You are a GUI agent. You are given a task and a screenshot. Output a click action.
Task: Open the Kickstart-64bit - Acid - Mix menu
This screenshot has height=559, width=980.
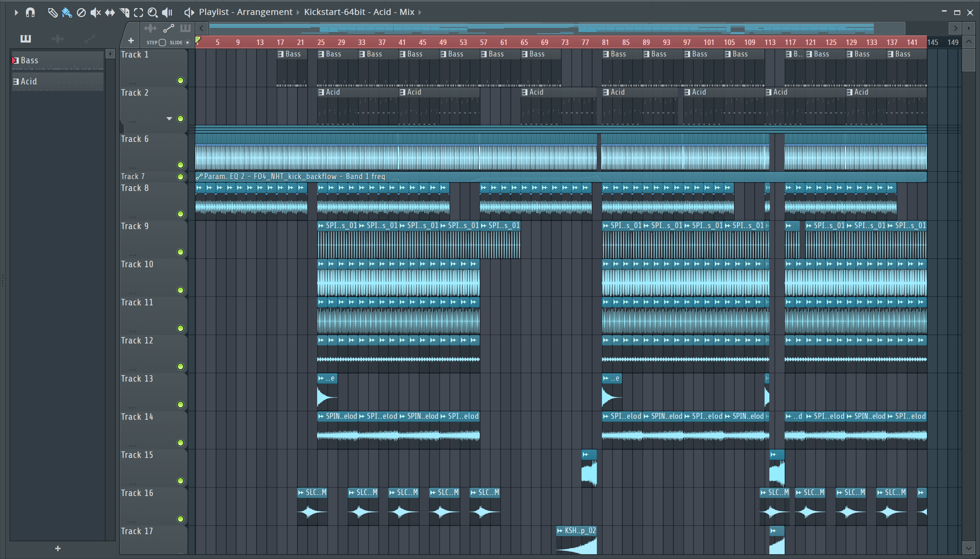pos(359,12)
